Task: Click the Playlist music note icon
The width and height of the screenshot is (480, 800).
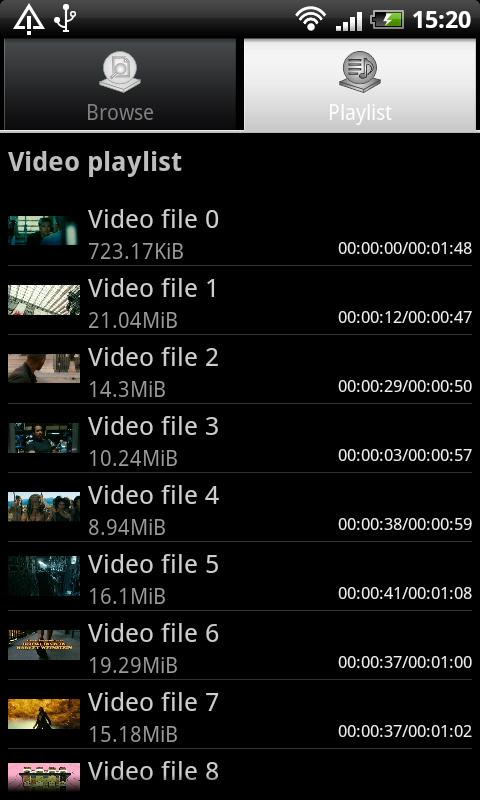Action: (x=360, y=72)
